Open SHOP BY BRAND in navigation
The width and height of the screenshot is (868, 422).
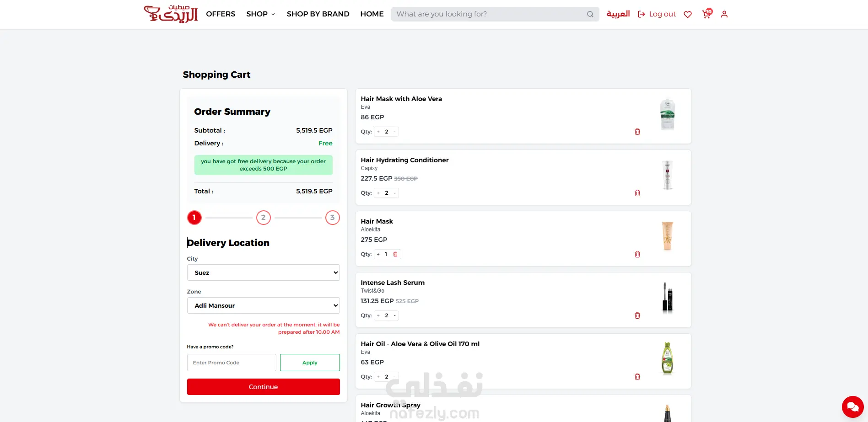click(x=318, y=14)
